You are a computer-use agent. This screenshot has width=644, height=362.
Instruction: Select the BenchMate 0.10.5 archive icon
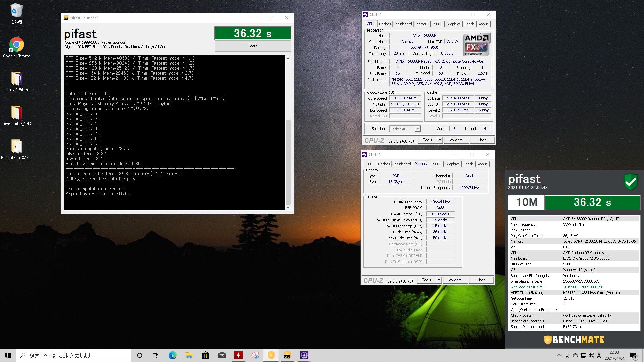tap(16, 149)
